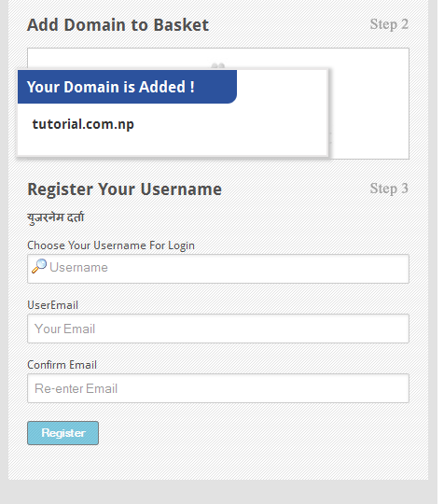Click the Step 2 label
This screenshot has width=444, height=504.
pos(389,24)
